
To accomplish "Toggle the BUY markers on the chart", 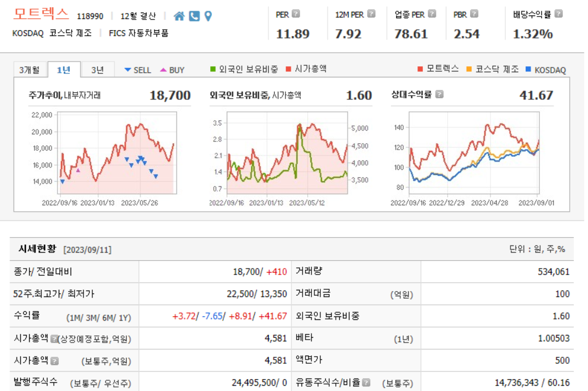I will click(x=173, y=69).
